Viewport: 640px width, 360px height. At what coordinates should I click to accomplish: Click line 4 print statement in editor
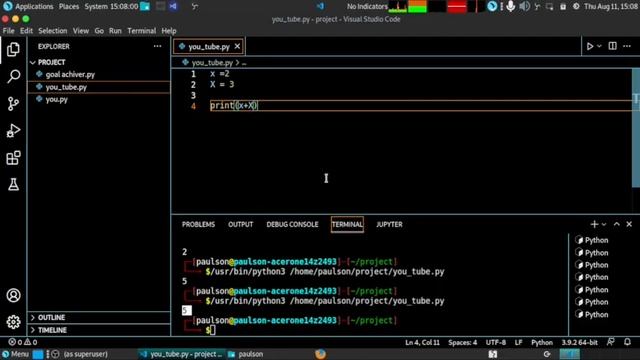coord(234,105)
